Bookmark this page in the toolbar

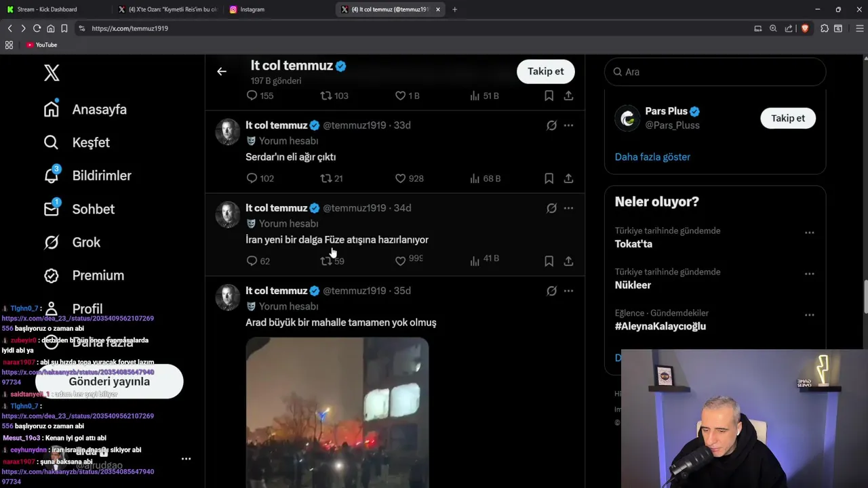pos(64,28)
